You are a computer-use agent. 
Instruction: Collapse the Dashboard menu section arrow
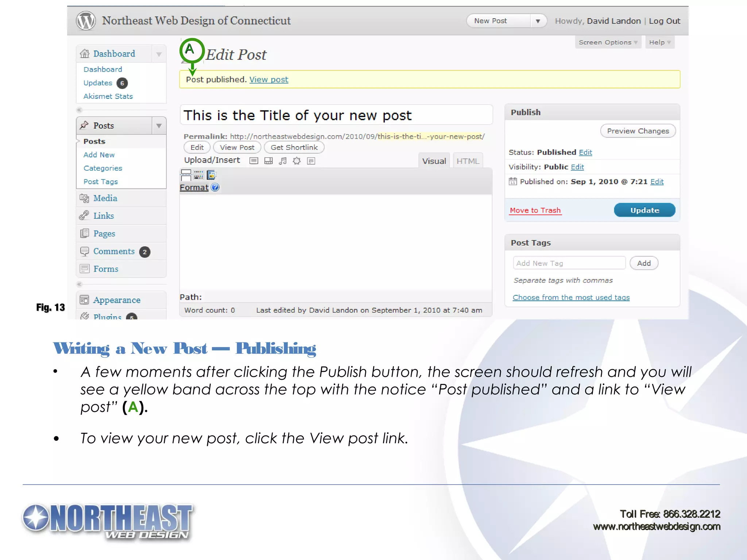[159, 54]
